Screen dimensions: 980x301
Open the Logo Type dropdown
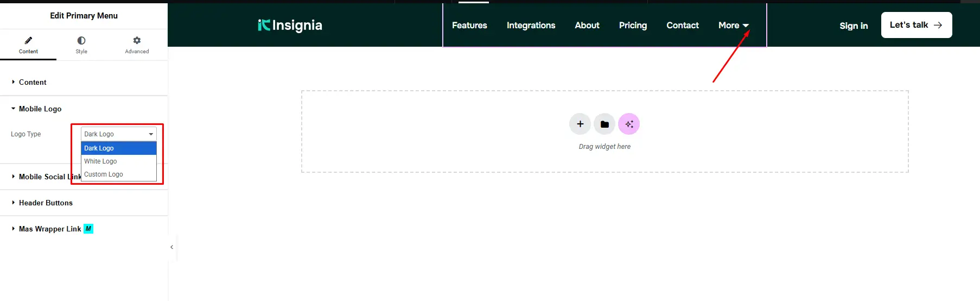pyautogui.click(x=119, y=134)
